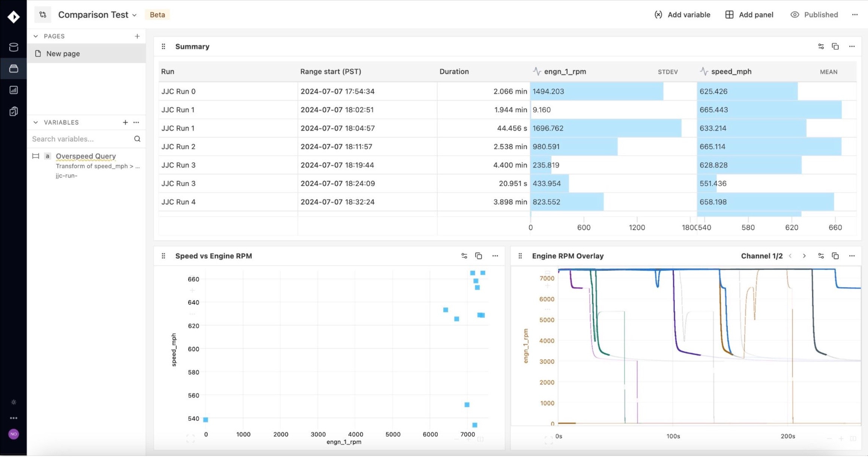Image resolution: width=868 pixels, height=457 pixels.
Task: Open the checklist clipboard sidebar icon
Action: click(13, 111)
